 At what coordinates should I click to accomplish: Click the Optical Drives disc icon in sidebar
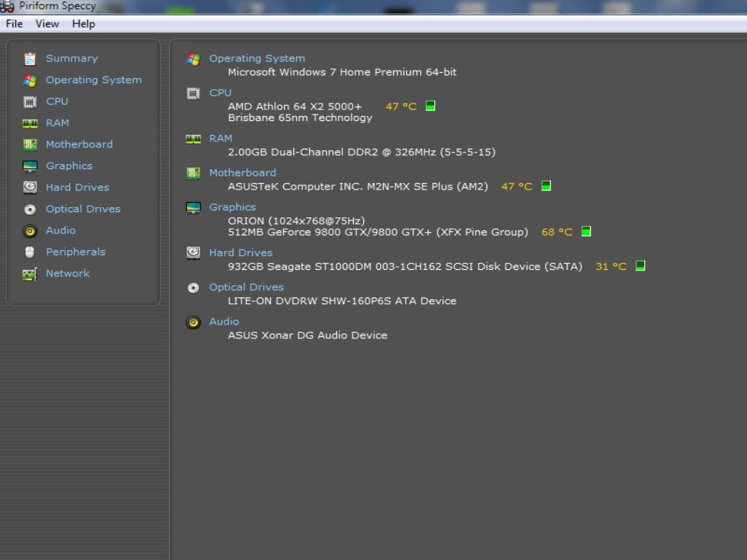click(x=30, y=209)
